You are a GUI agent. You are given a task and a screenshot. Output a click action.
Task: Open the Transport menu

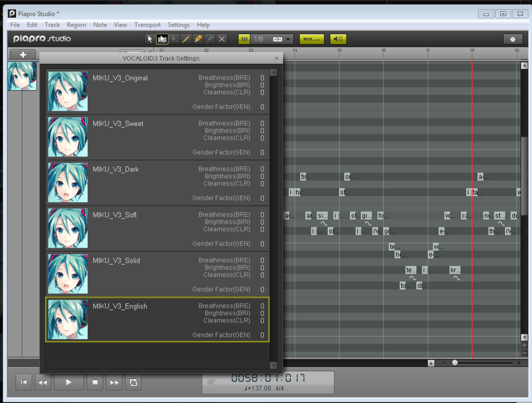pos(147,25)
